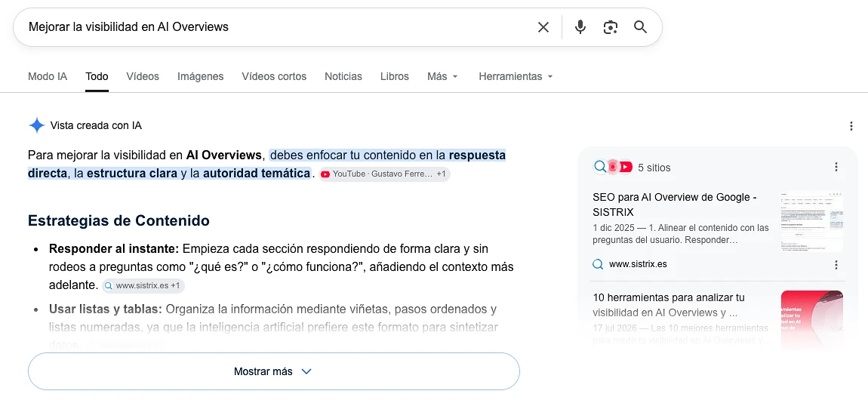Clear the search box with the X icon

(x=543, y=27)
